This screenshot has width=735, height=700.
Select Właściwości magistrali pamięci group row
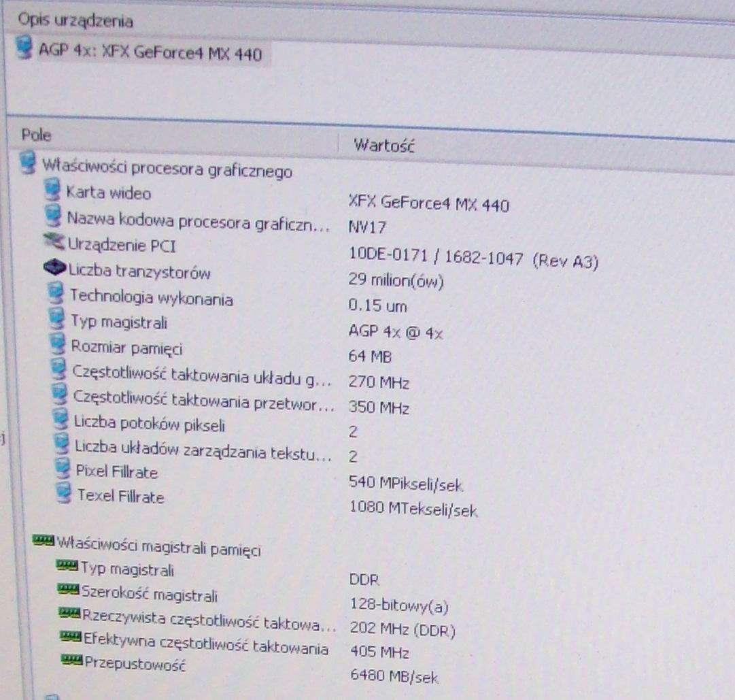click(x=159, y=546)
